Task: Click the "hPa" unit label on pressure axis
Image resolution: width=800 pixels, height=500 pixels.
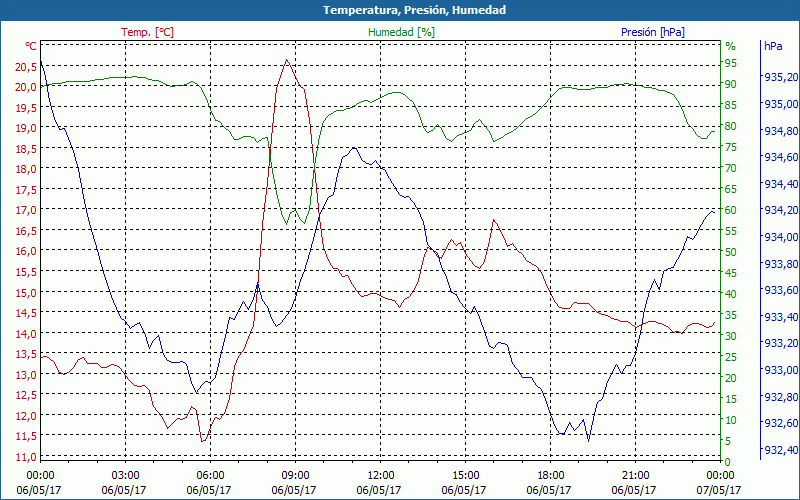Action: (x=773, y=46)
